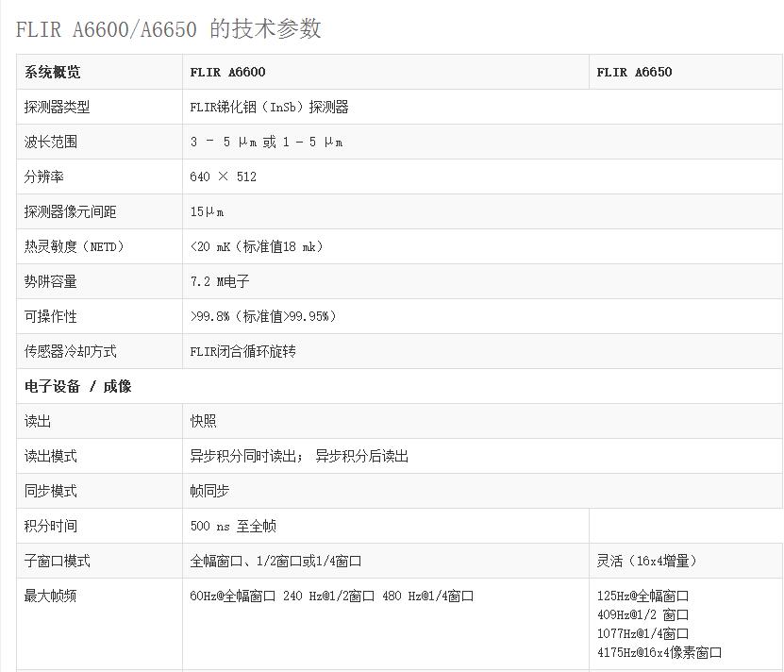The height and width of the screenshot is (672, 784).
Task: Click the 7.2 M电子 value
Action: [x=220, y=281]
